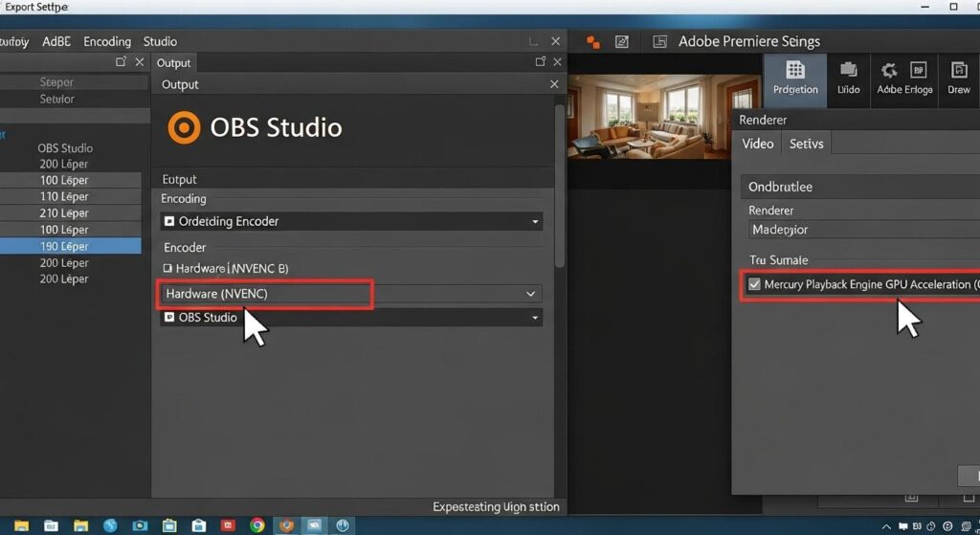Click the last round taskbar app icon
980x535 pixels.
[343, 525]
